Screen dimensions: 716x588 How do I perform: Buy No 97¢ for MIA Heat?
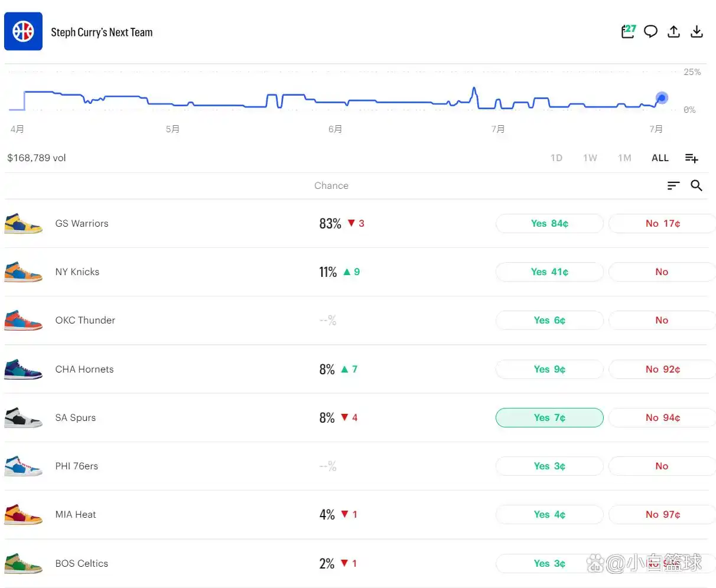(x=662, y=514)
